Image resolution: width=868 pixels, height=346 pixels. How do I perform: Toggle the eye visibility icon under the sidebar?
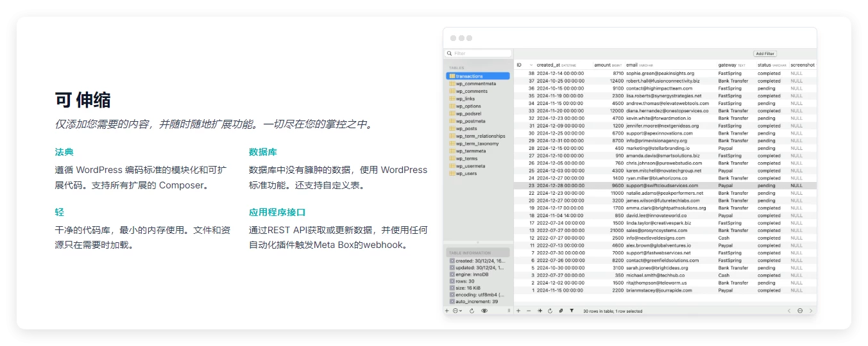484,311
